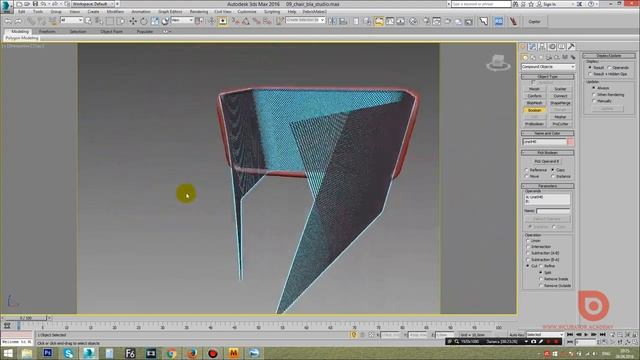The width and height of the screenshot is (640, 360).
Task: Open the Motion panel tab icon
Action: coord(552,47)
